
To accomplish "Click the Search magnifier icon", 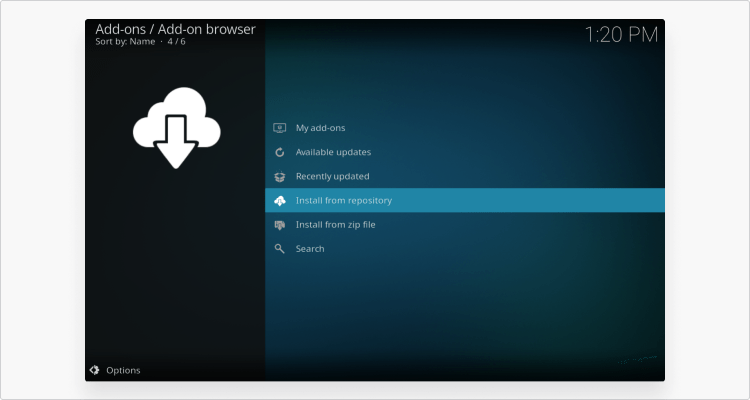I will 279,249.
